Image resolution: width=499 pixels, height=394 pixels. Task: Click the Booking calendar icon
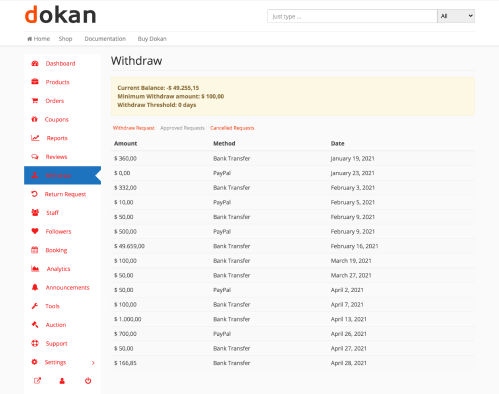[35, 250]
